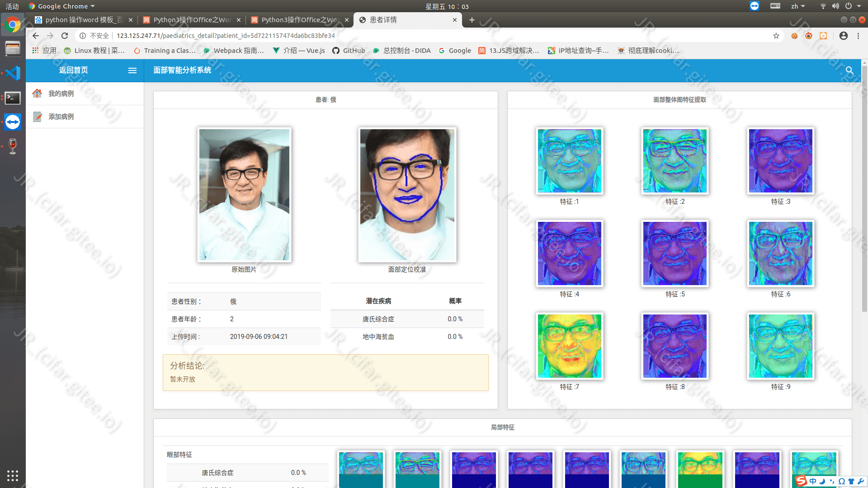Launch Visual Studio Code from dock
Screen dimensions: 868x488
click(x=13, y=73)
